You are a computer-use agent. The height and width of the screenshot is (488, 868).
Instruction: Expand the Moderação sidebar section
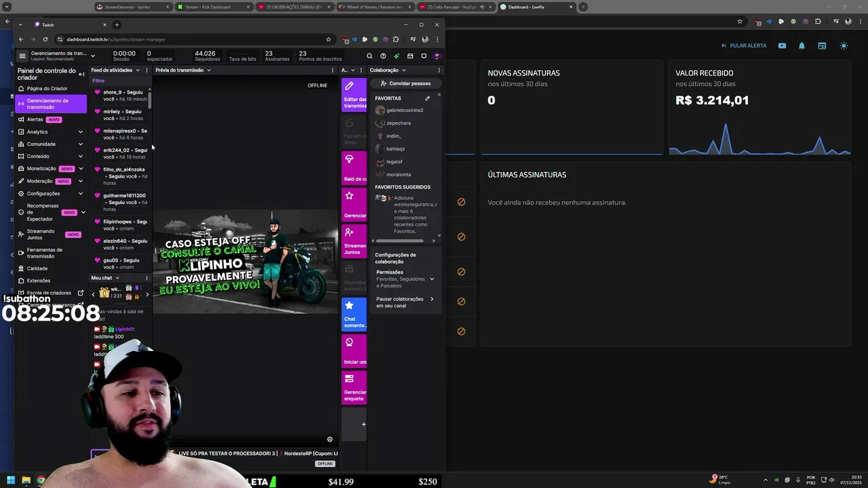pyautogui.click(x=81, y=181)
